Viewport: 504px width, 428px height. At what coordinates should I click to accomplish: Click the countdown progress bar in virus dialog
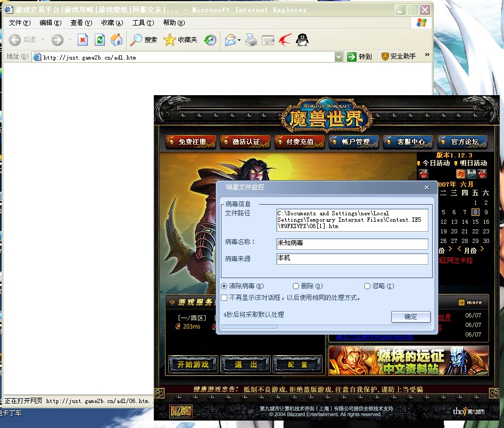coord(326,327)
